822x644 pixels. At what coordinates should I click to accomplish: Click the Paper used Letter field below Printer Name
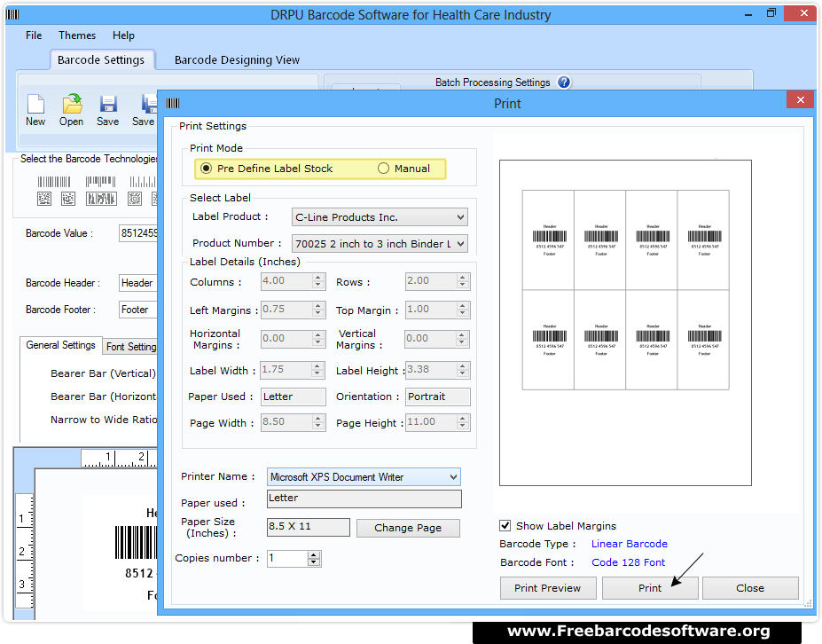(x=364, y=499)
